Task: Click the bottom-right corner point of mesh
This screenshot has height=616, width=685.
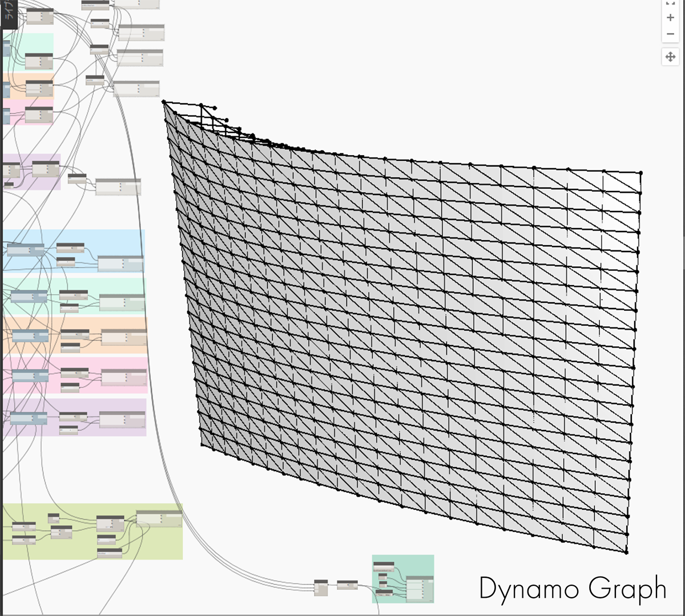Action: (626, 552)
